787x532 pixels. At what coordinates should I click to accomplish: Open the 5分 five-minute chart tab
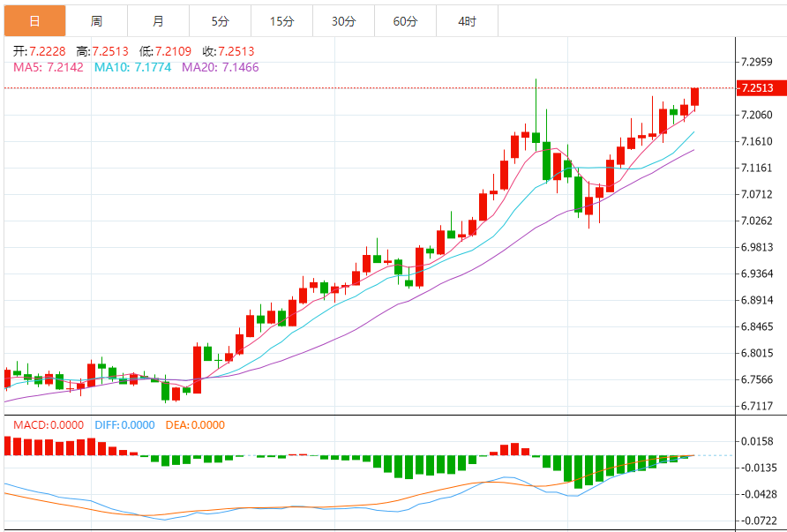tap(220, 21)
